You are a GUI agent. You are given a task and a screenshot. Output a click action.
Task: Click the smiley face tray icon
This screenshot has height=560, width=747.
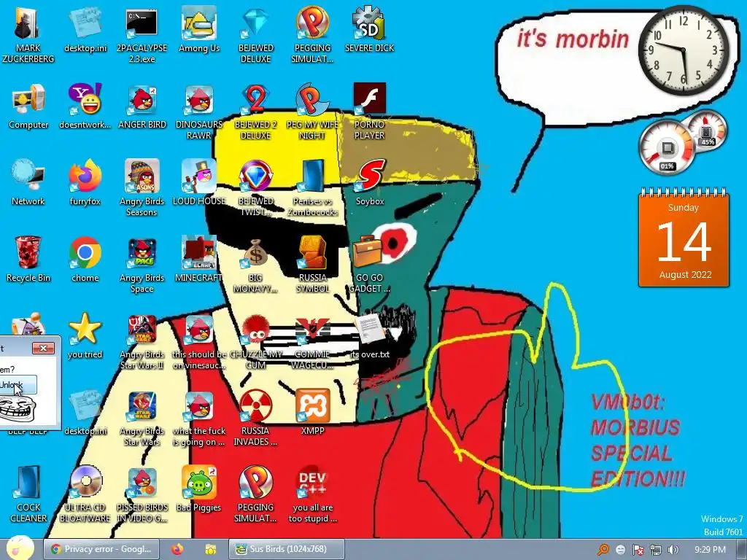click(620, 550)
